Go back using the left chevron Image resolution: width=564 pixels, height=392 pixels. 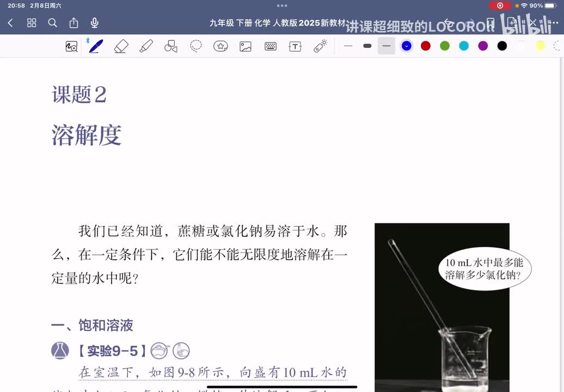[x=10, y=23]
